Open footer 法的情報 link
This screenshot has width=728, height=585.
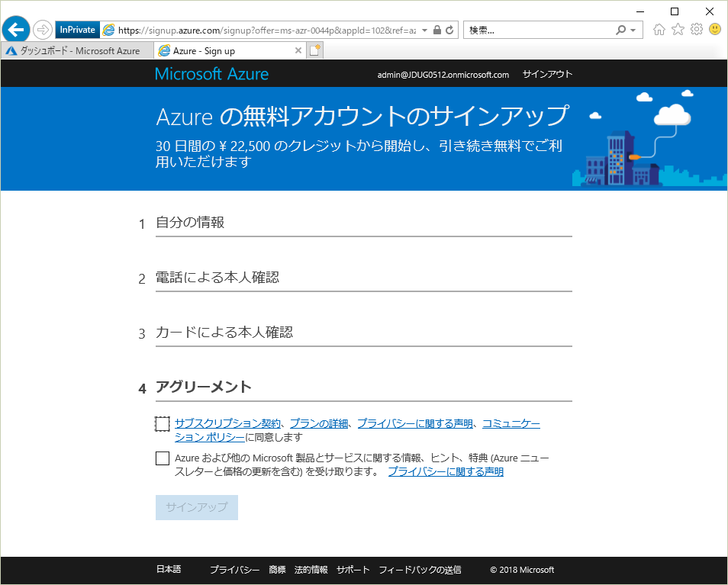(311, 570)
